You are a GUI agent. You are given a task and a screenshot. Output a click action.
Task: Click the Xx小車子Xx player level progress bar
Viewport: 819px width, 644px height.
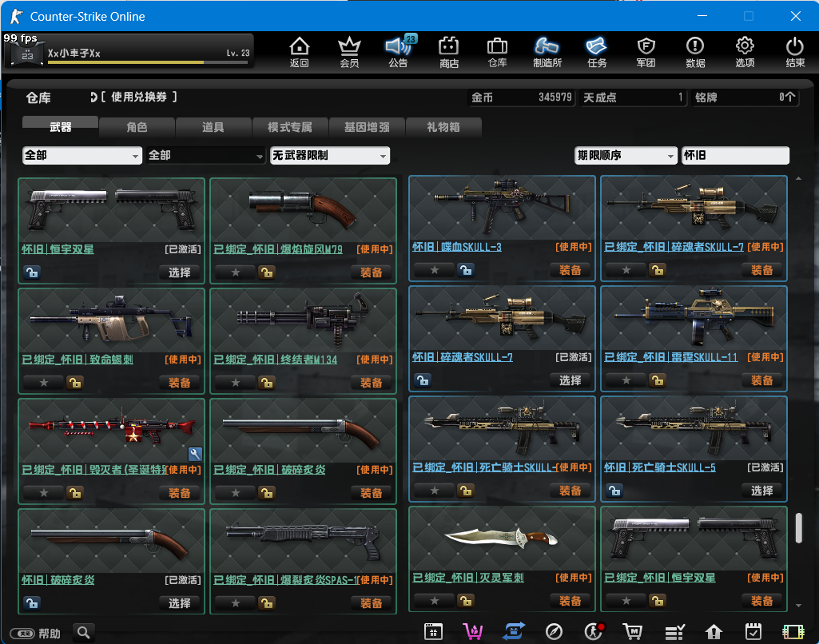pyautogui.click(x=147, y=62)
